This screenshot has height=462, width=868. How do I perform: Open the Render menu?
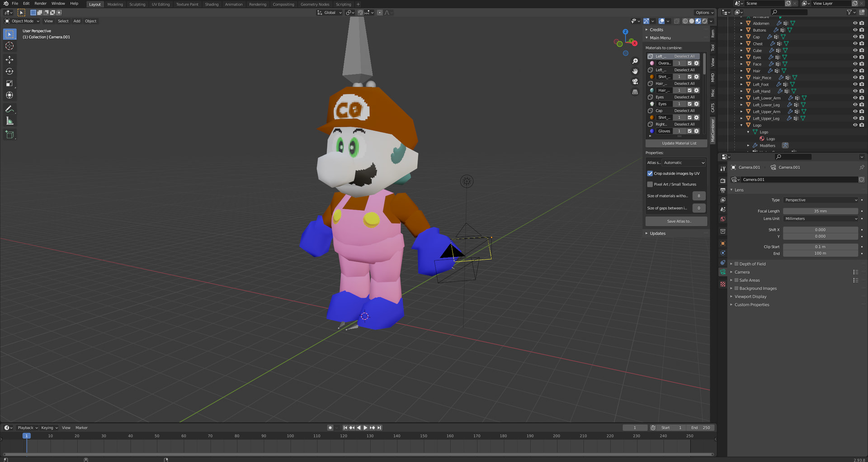tap(40, 4)
